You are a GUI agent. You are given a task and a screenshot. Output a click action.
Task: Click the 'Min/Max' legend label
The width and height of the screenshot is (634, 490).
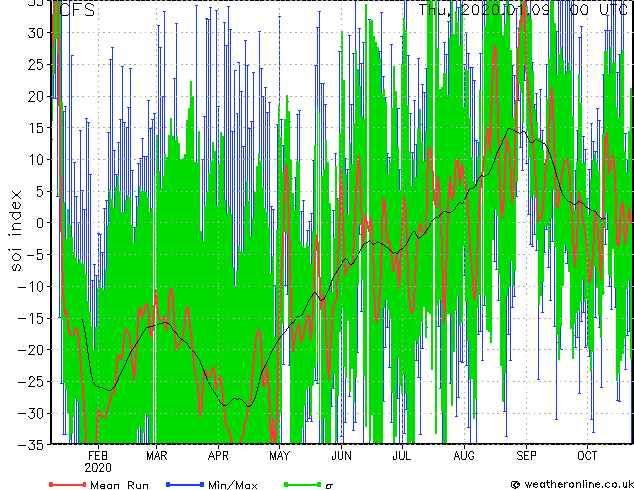coord(232,485)
